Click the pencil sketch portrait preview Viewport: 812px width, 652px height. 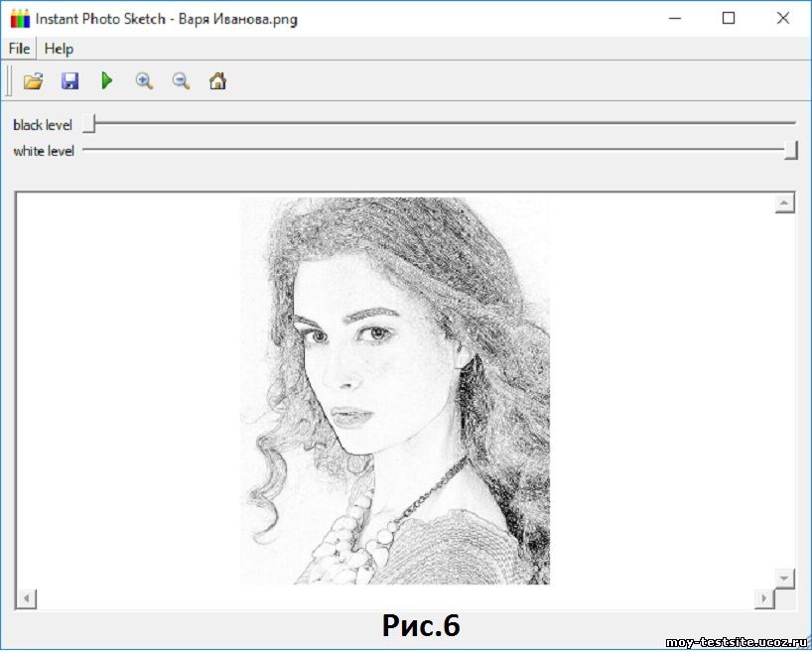point(395,391)
